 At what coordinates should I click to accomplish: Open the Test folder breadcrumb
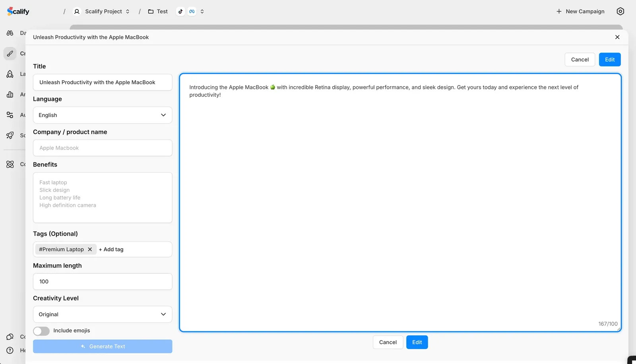158,12
